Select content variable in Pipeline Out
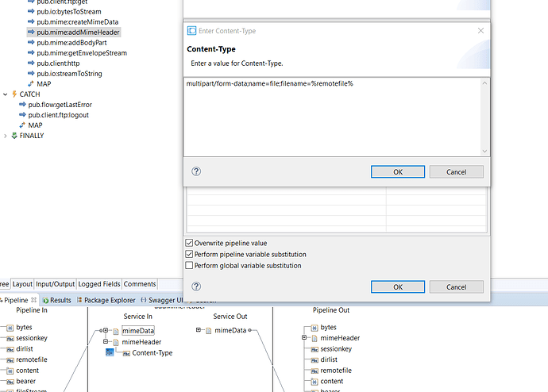This screenshot has width=548, height=392. coord(332,381)
